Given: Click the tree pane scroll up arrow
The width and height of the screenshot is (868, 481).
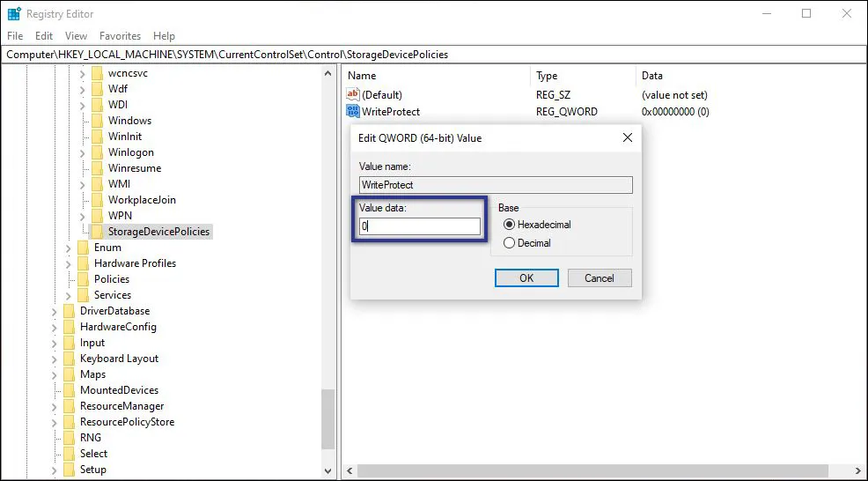Looking at the screenshot, I should point(328,74).
